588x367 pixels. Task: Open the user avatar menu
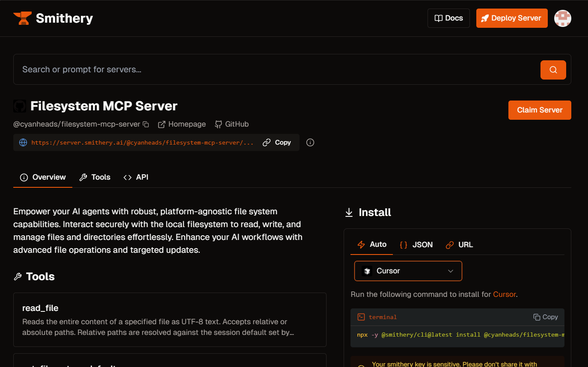563,18
